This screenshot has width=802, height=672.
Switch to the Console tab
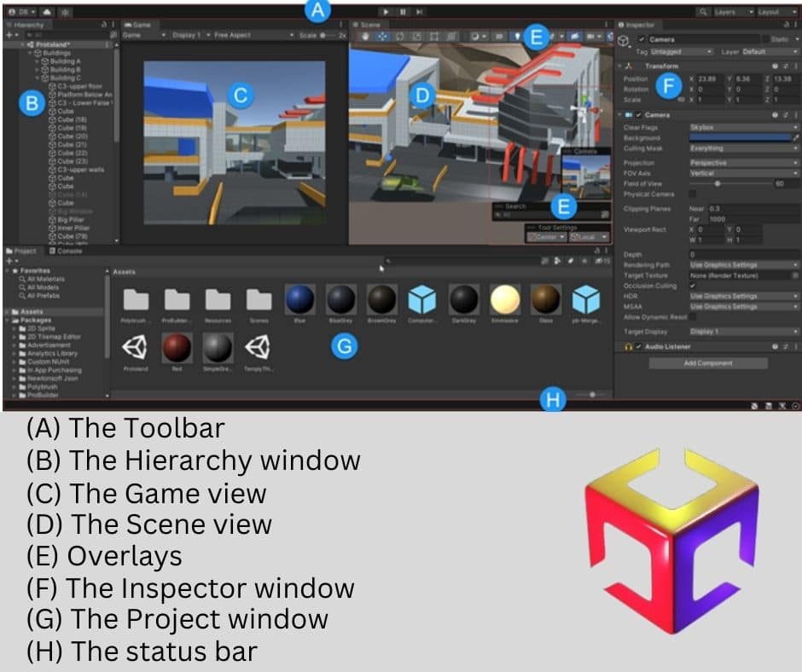click(x=68, y=251)
